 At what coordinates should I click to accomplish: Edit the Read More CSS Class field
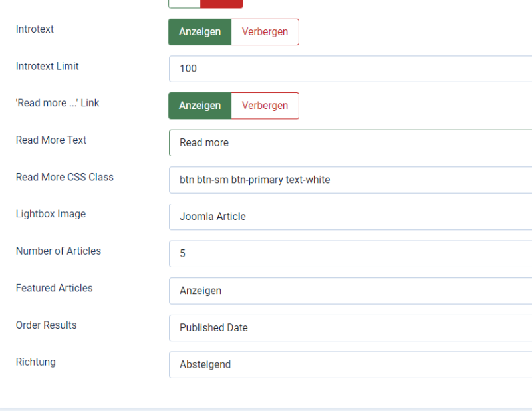[350, 180]
